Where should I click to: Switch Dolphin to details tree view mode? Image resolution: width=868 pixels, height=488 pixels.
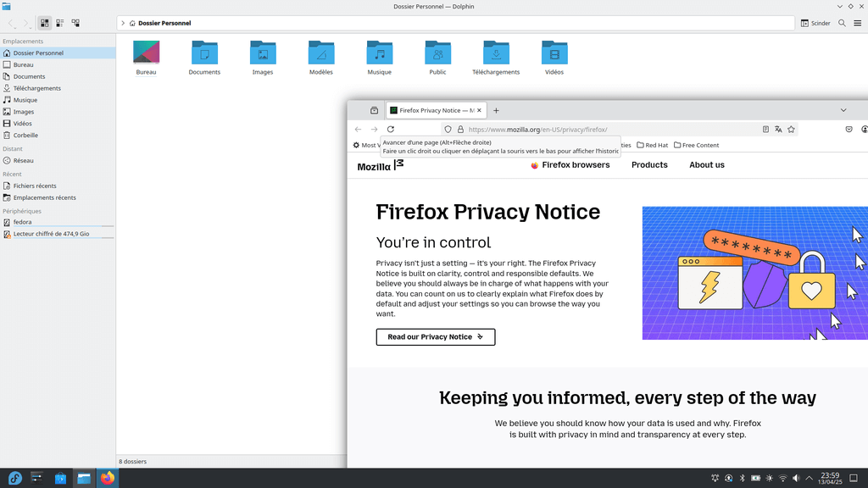pos(75,23)
